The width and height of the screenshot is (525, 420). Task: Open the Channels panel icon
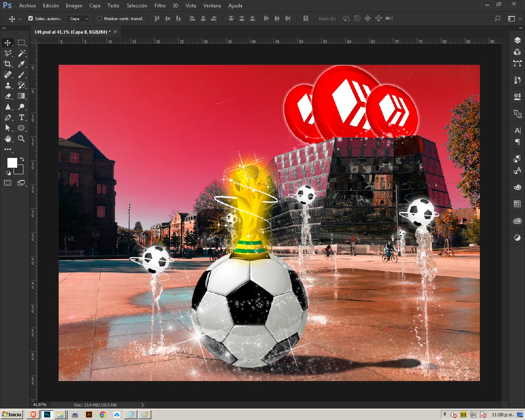pyautogui.click(x=517, y=52)
